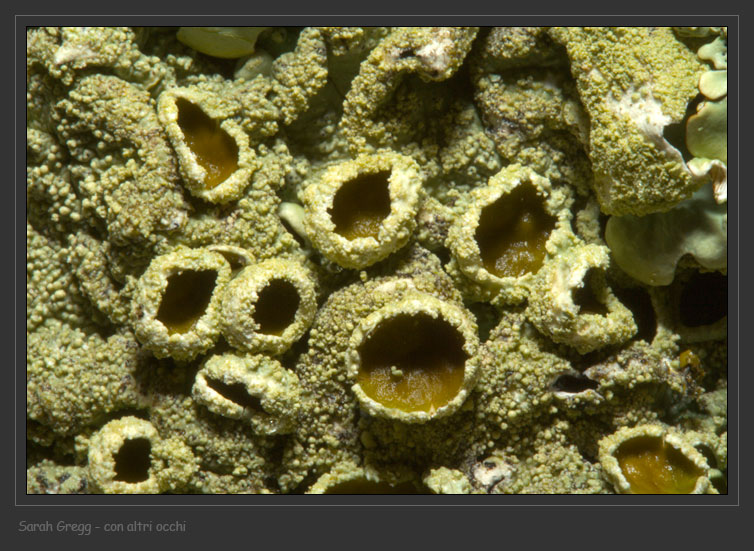Screen dimensions: 754x551
Task: Click the 'Sarah Gregg - con altri occhi' caption
Action: tap(102, 526)
